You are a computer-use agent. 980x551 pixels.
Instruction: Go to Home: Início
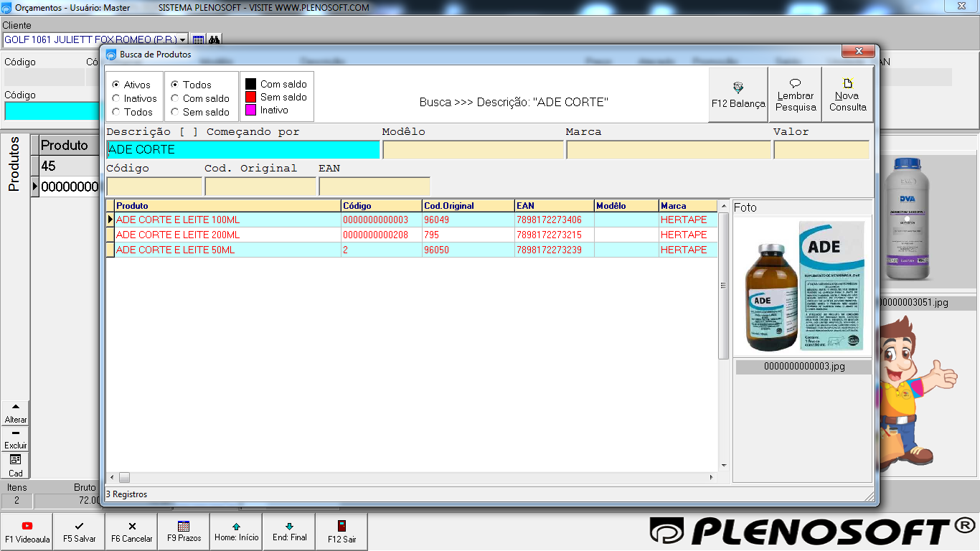[x=236, y=532]
